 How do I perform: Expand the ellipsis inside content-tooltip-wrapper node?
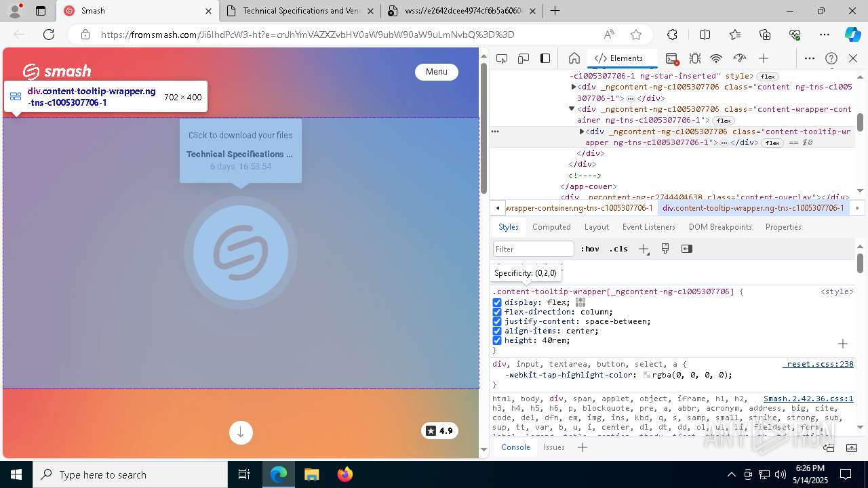coord(724,143)
